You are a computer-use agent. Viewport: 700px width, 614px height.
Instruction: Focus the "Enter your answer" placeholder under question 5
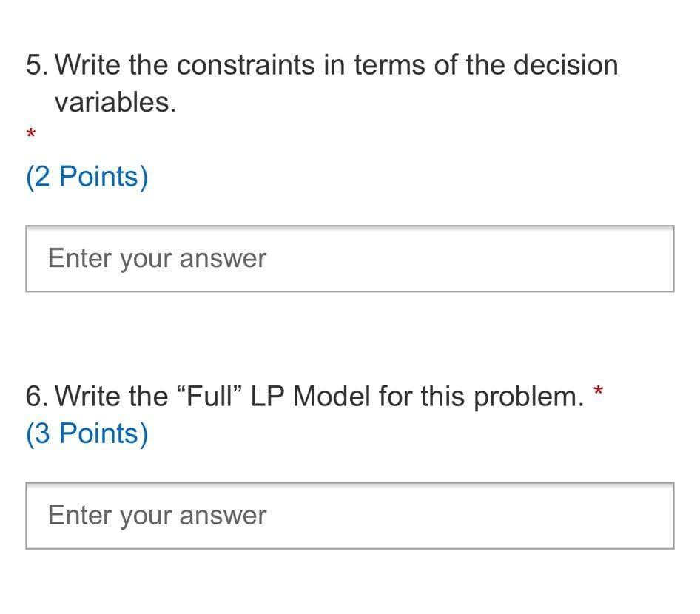click(157, 259)
